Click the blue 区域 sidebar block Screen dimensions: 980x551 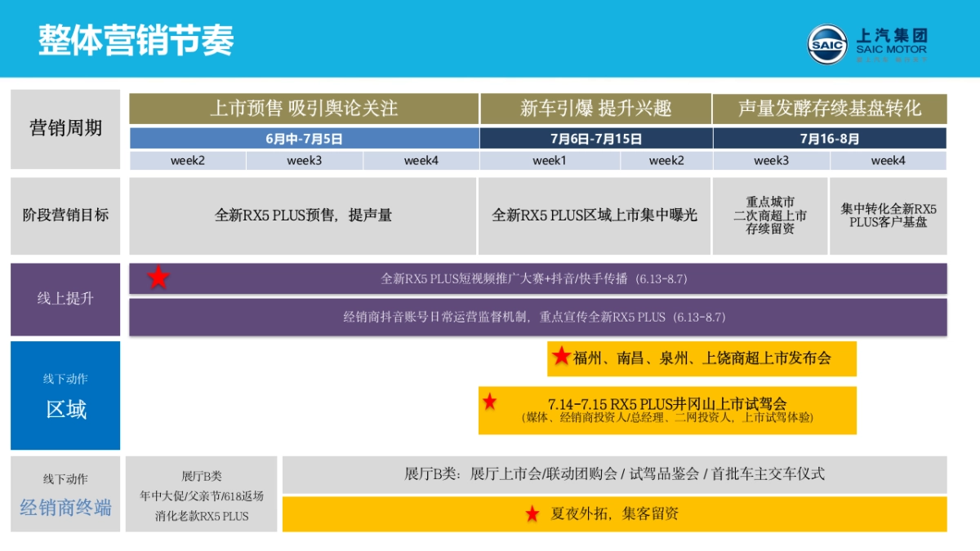click(65, 402)
